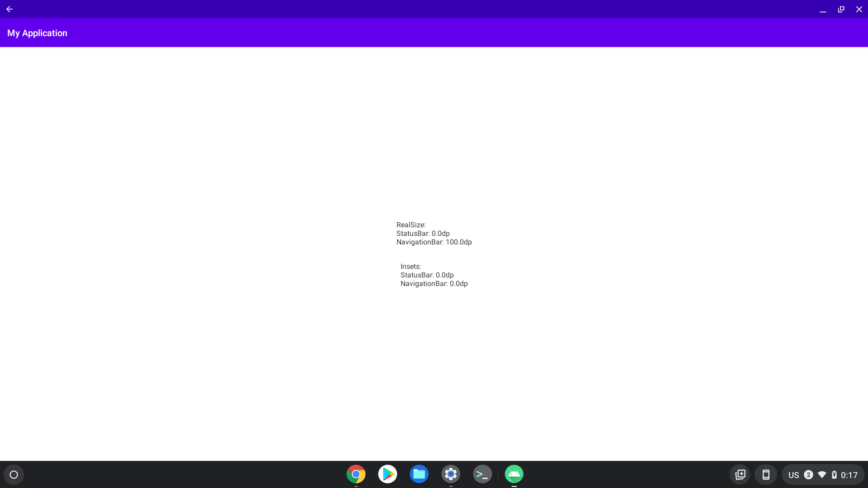Open Chrome browser from the shelf
The width and height of the screenshot is (868, 488).
(x=356, y=474)
